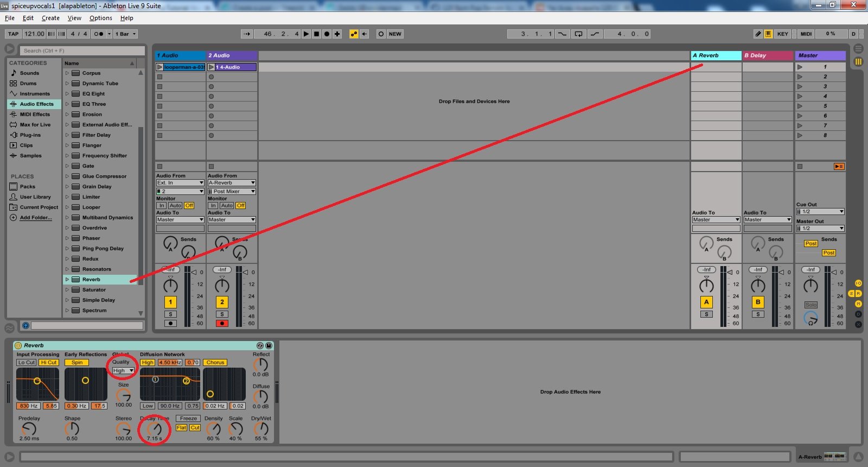Click the MIDI map mode button
This screenshot has width=868, height=467.
pyautogui.click(x=806, y=34)
